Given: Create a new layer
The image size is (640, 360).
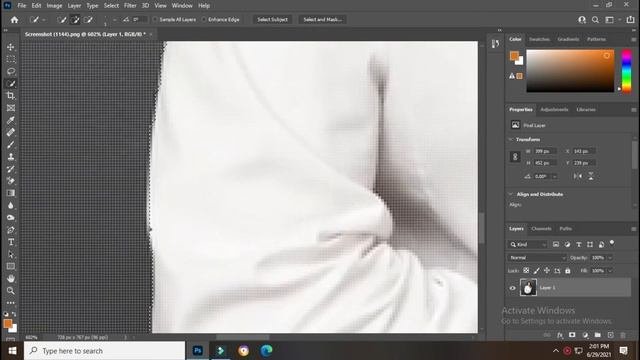Looking at the screenshot, I should pos(610,335).
